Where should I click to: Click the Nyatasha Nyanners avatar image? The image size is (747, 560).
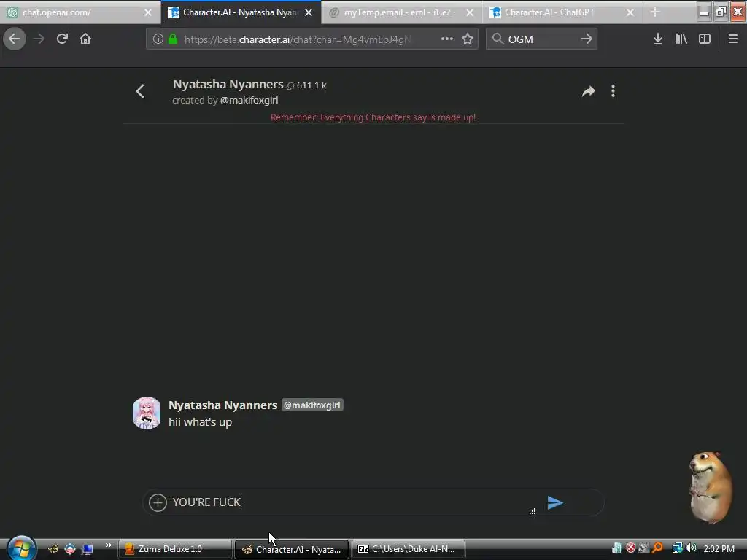[147, 413]
